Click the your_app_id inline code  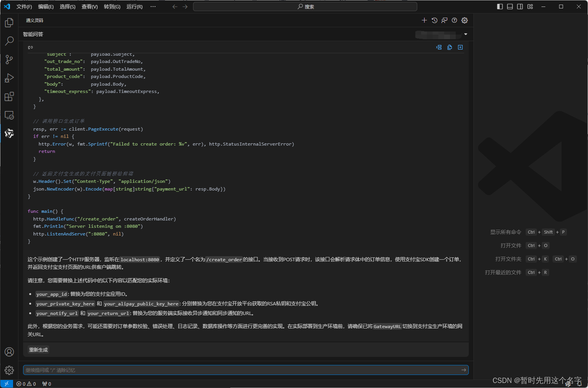pyautogui.click(x=52, y=294)
